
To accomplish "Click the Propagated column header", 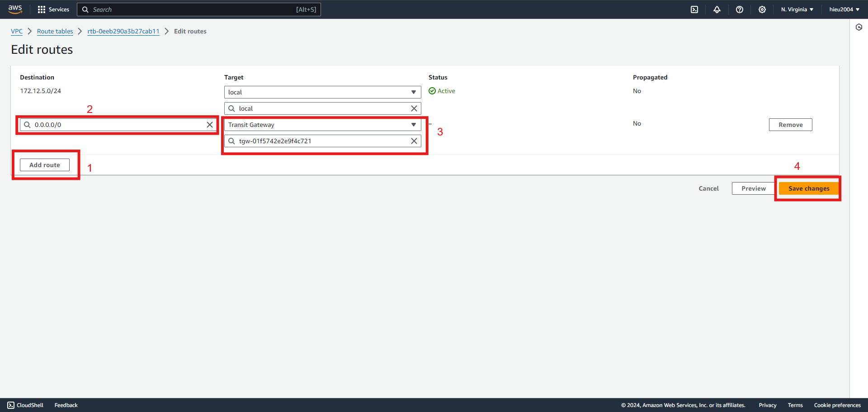I will (650, 77).
